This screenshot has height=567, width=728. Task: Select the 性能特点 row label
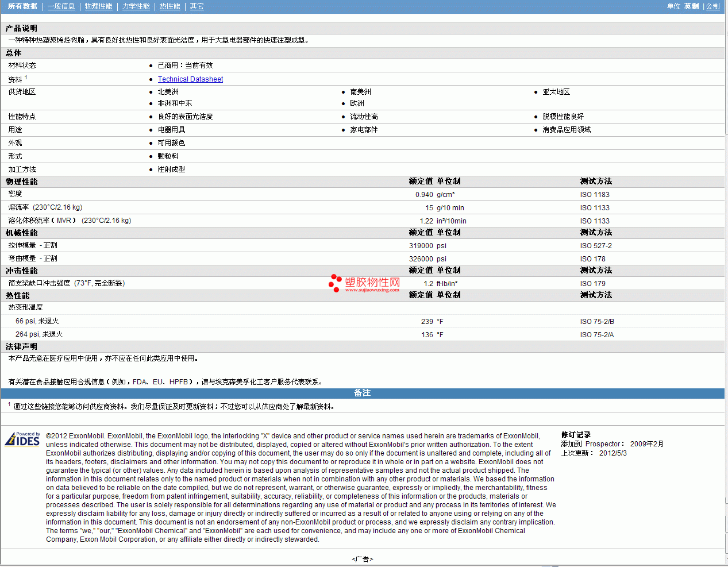[22, 117]
